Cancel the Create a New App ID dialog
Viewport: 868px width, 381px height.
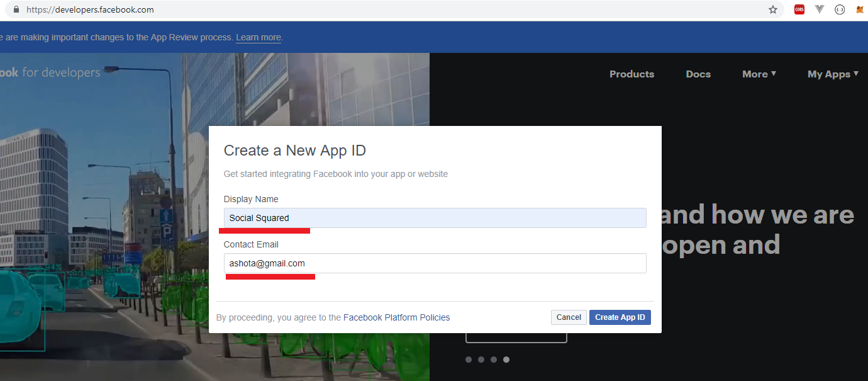(x=569, y=317)
